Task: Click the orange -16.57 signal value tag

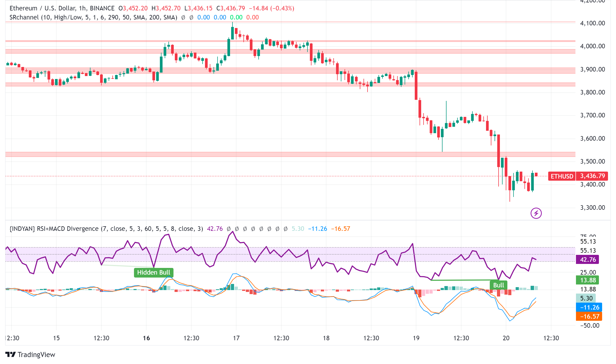Action: point(589,316)
